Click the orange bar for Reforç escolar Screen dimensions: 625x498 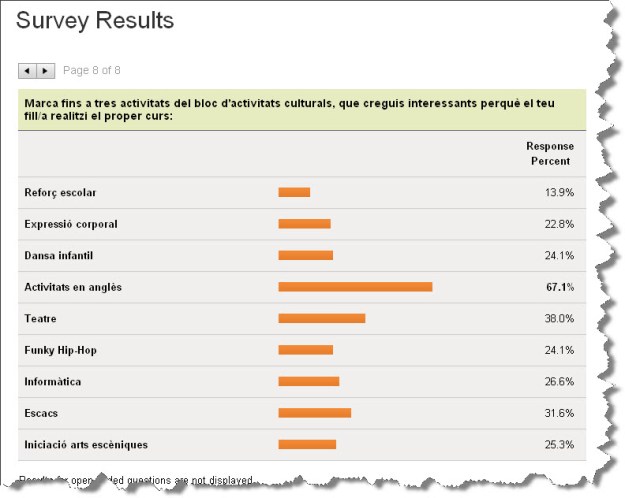pyautogui.click(x=294, y=192)
